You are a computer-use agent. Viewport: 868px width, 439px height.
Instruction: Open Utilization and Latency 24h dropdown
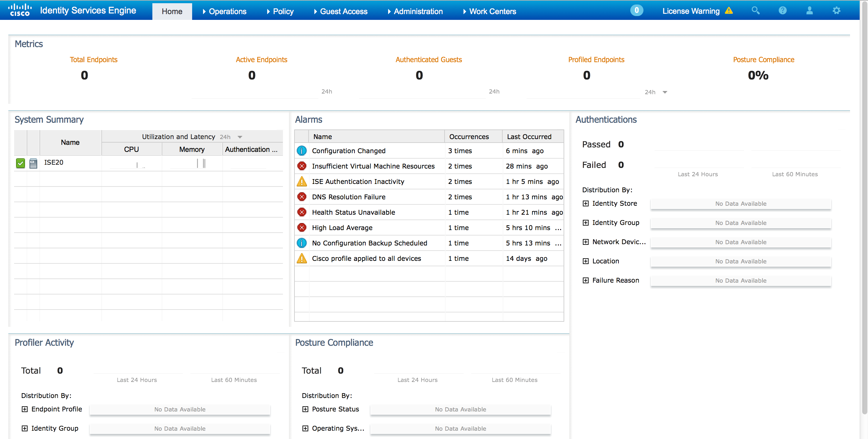[x=240, y=137]
